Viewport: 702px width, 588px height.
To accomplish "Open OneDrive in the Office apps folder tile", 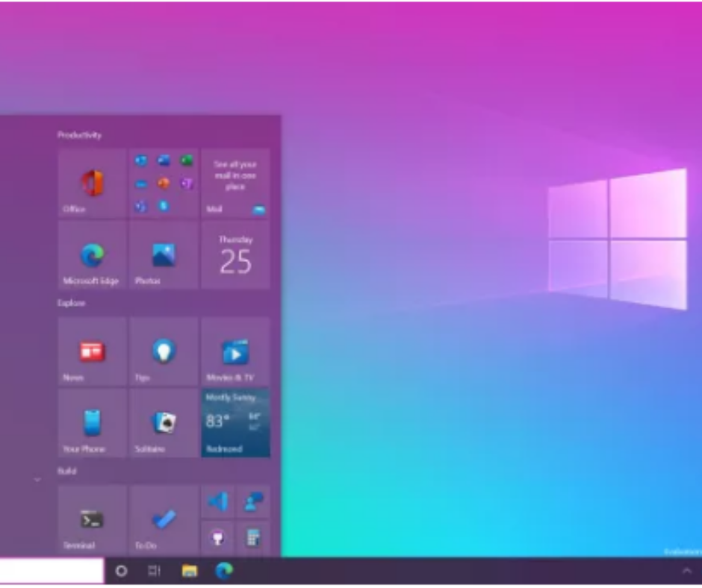I will (141, 184).
